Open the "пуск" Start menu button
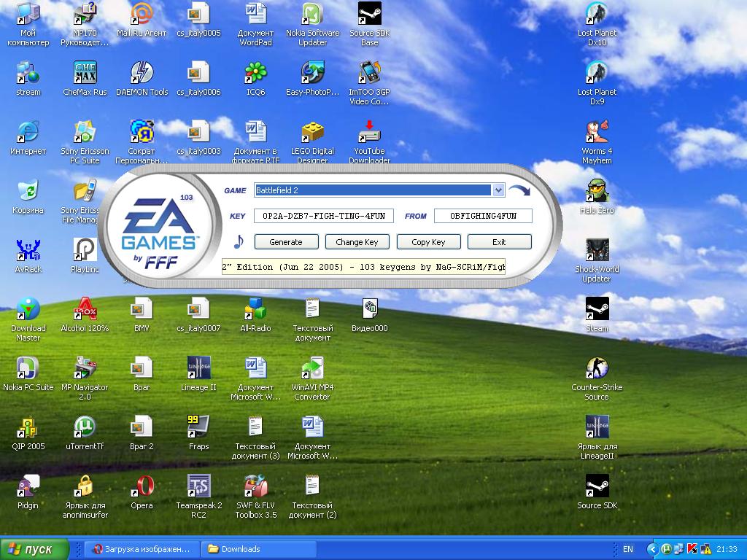This screenshot has width=747, height=560. 35,549
